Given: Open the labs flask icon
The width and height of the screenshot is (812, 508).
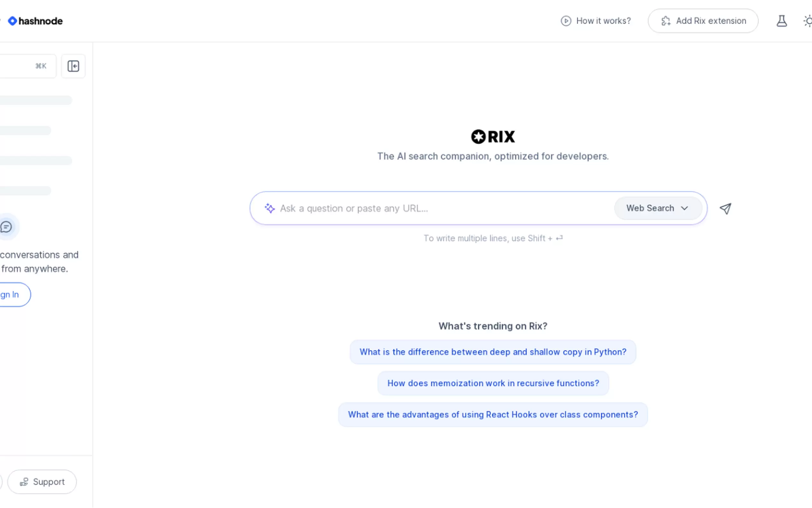Looking at the screenshot, I should point(781,21).
